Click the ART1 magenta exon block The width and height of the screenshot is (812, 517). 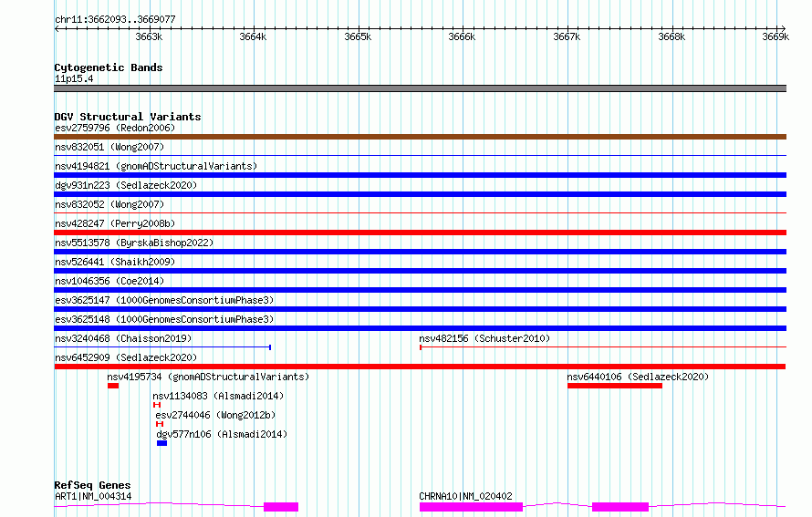tap(281, 507)
